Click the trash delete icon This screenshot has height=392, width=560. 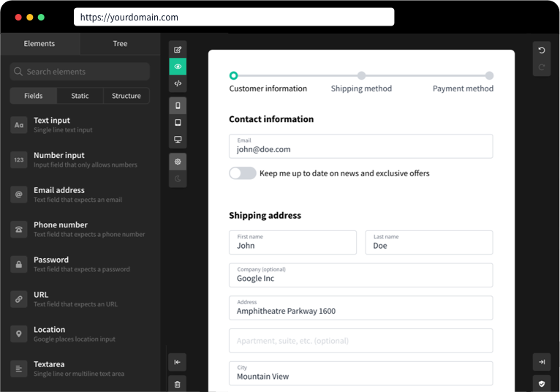177,384
